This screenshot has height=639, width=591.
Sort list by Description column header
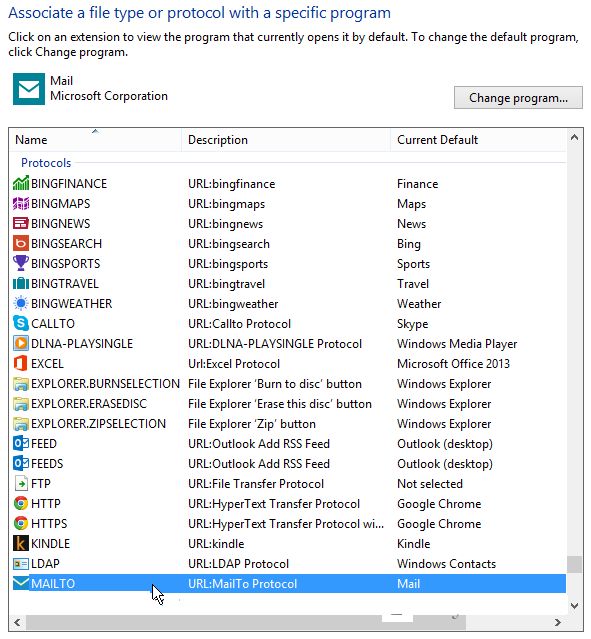pyautogui.click(x=286, y=140)
